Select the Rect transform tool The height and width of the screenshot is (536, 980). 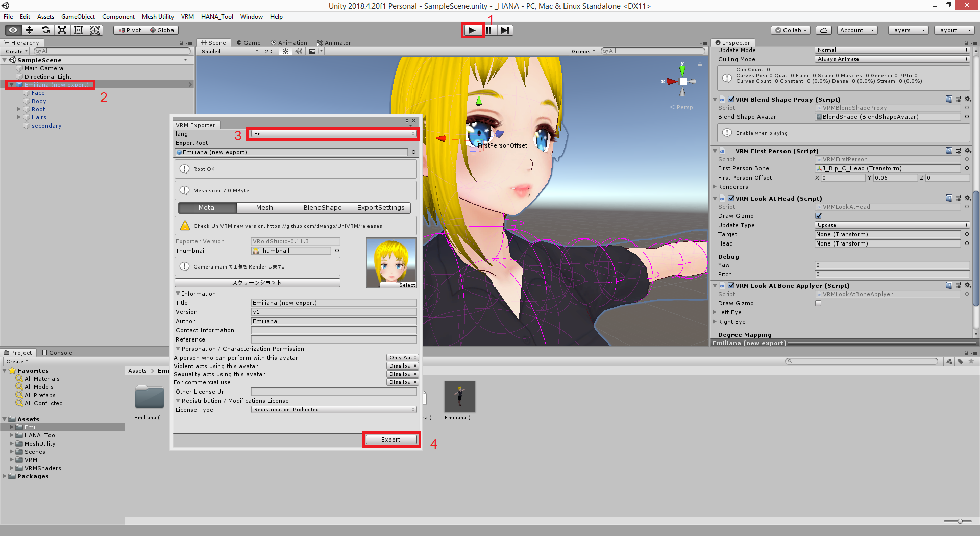click(x=78, y=30)
